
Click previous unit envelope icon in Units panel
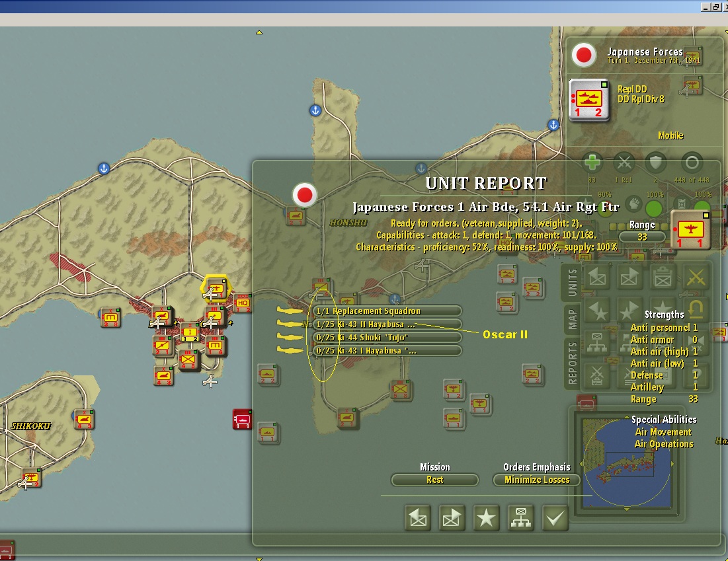point(597,278)
